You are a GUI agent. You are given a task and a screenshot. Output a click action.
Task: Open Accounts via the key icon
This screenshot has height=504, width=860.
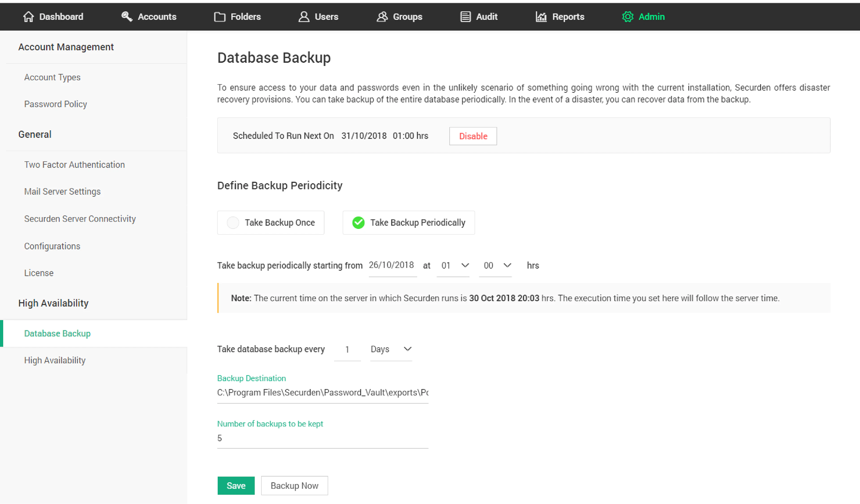(127, 16)
